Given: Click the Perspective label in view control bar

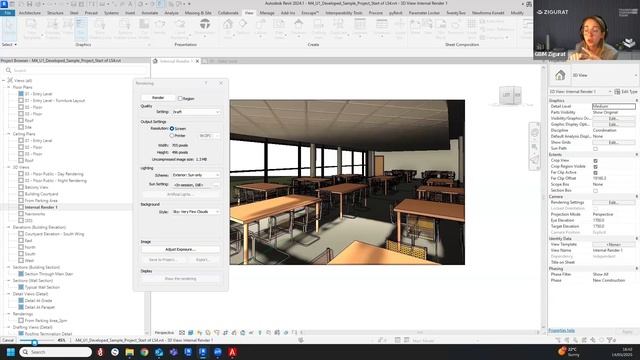Looking at the screenshot, I should 164,333.
